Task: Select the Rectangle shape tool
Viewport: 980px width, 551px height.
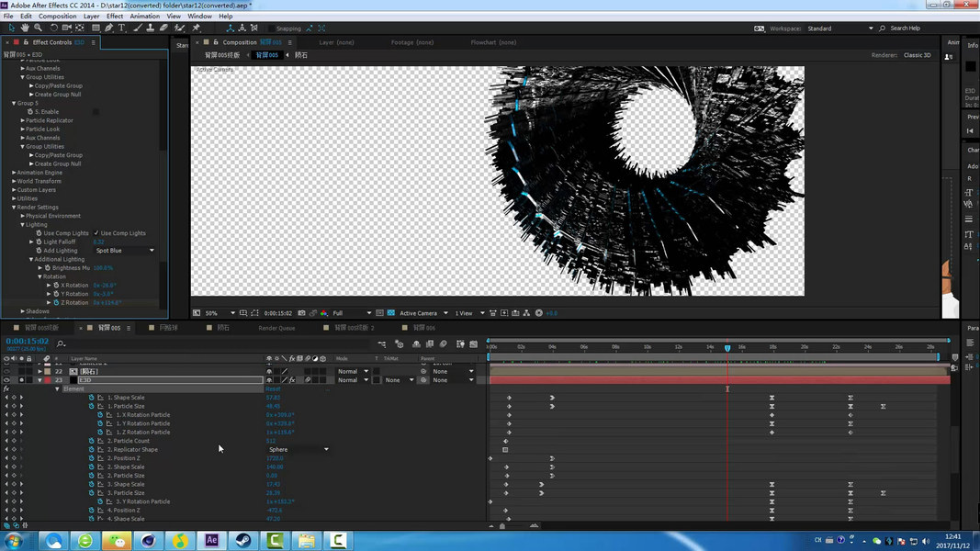Action: [x=96, y=28]
